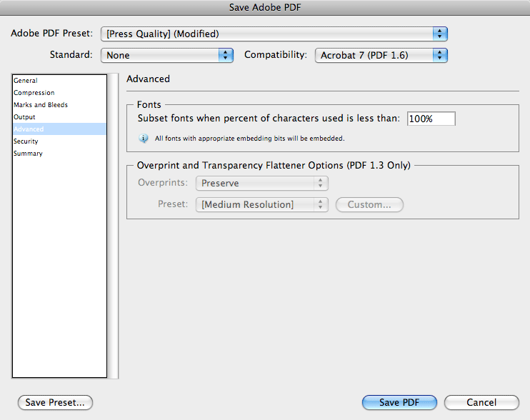The height and width of the screenshot is (420, 530).
Task: Select Marks and Bleeds category
Action: point(59,105)
